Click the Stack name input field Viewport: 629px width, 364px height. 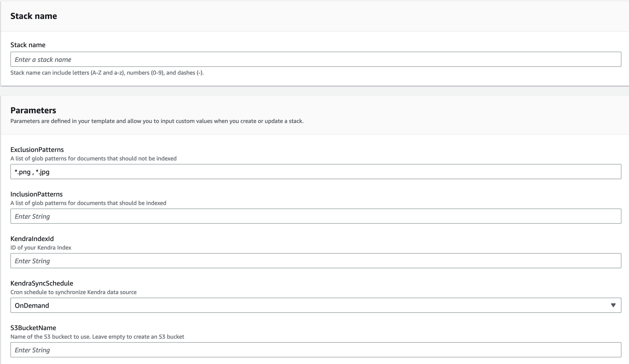pyautogui.click(x=316, y=59)
